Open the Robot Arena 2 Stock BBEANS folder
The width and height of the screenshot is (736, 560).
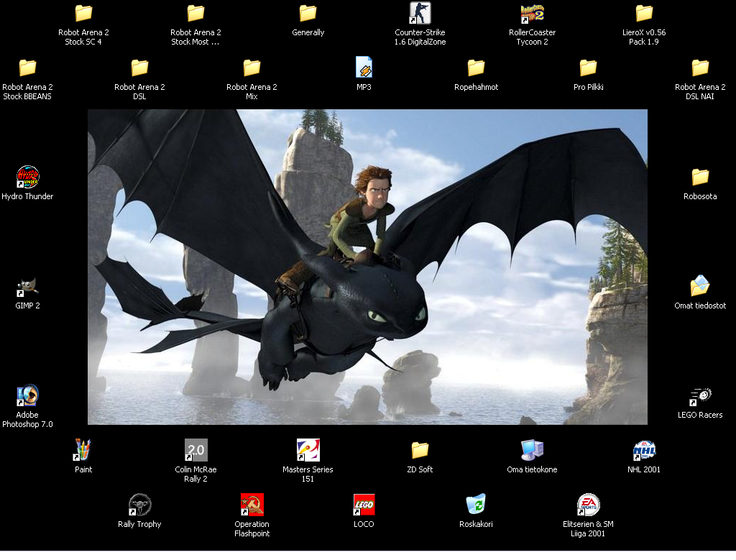pos(27,68)
